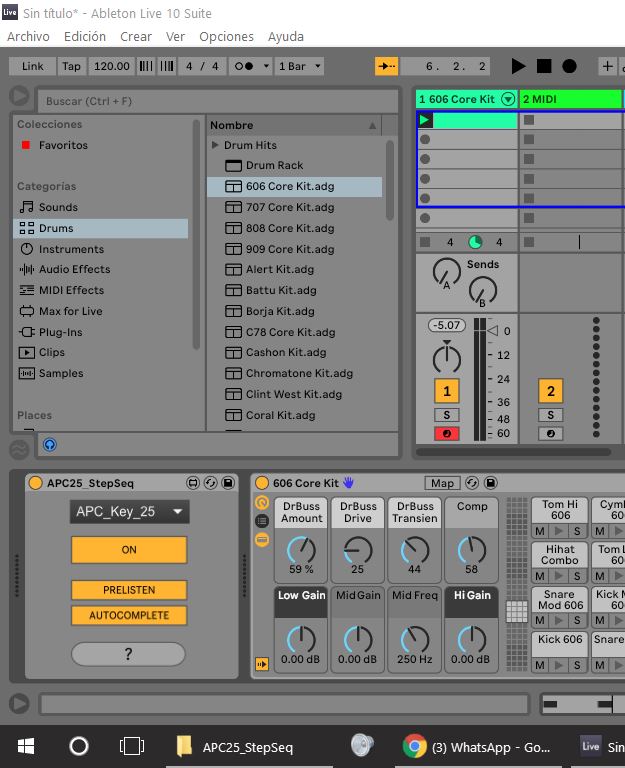Select the Audio Effects category
This screenshot has width=625, height=768.
(x=101, y=269)
